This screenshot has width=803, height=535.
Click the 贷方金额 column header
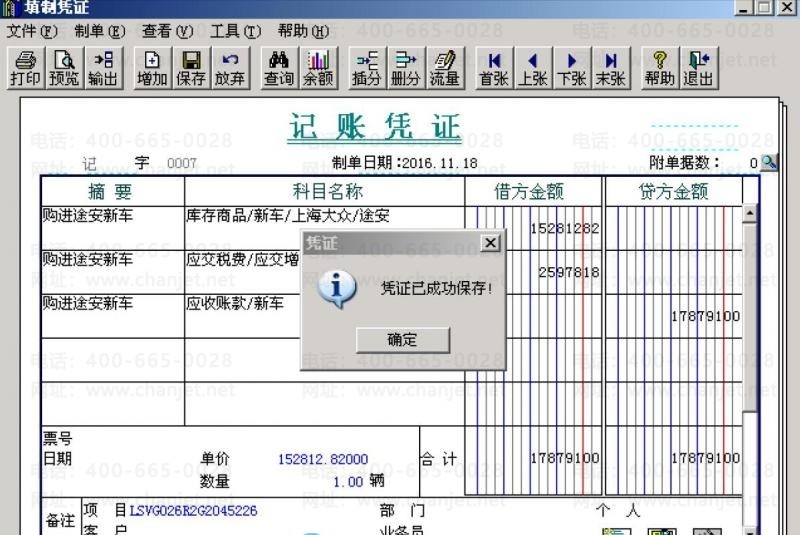[673, 191]
